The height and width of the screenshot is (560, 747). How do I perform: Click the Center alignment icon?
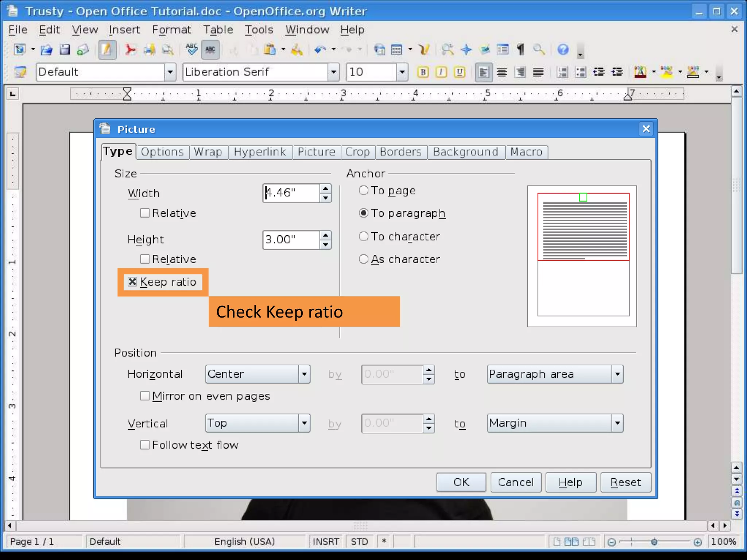pos(502,72)
